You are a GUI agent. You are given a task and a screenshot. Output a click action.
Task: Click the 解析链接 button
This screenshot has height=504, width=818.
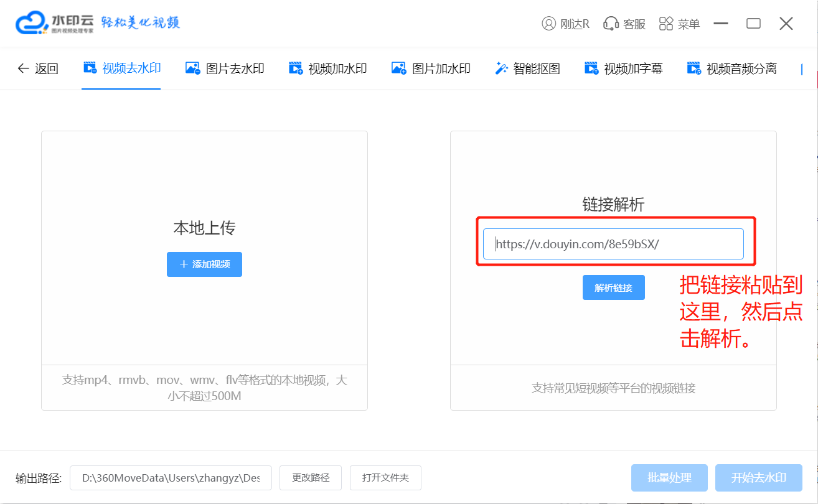click(x=613, y=287)
